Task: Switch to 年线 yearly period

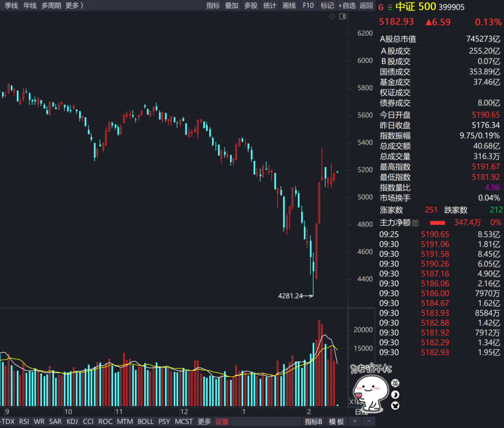Action: tap(30, 6)
